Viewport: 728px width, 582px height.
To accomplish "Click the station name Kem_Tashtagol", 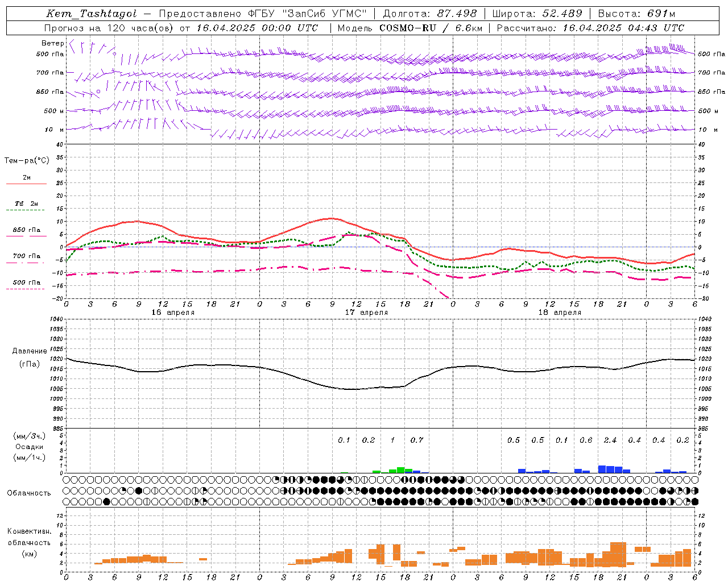I will click(92, 14).
